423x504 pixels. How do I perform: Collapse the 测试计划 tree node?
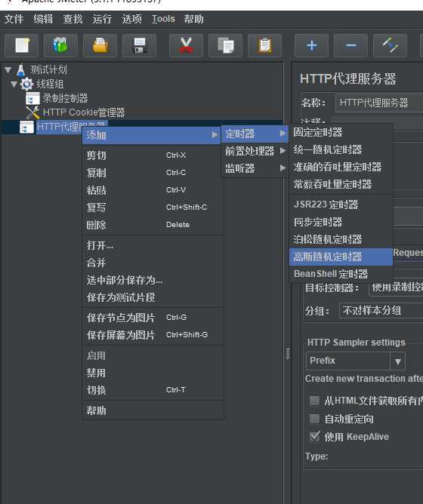point(8,69)
